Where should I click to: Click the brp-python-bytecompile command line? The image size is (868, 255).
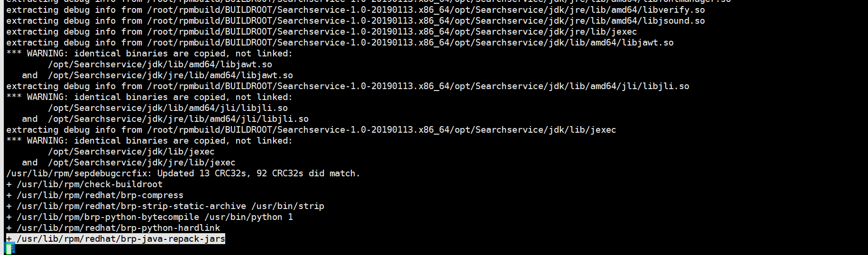coord(150,217)
